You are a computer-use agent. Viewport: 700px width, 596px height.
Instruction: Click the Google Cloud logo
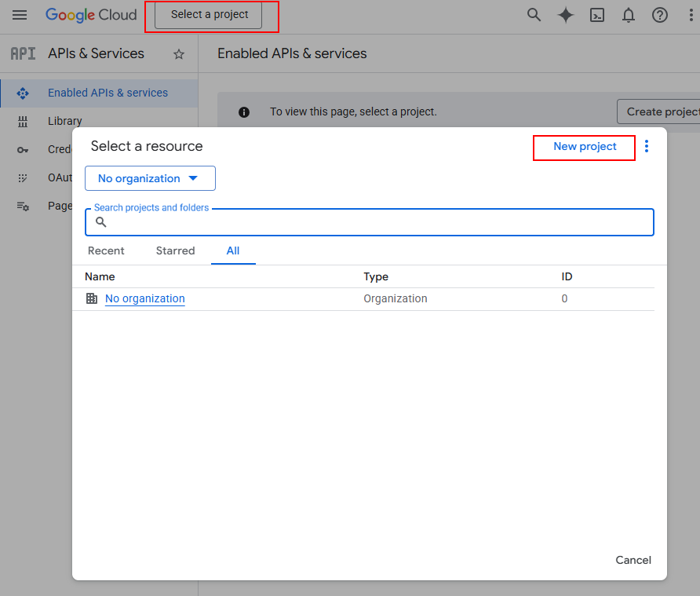point(91,15)
